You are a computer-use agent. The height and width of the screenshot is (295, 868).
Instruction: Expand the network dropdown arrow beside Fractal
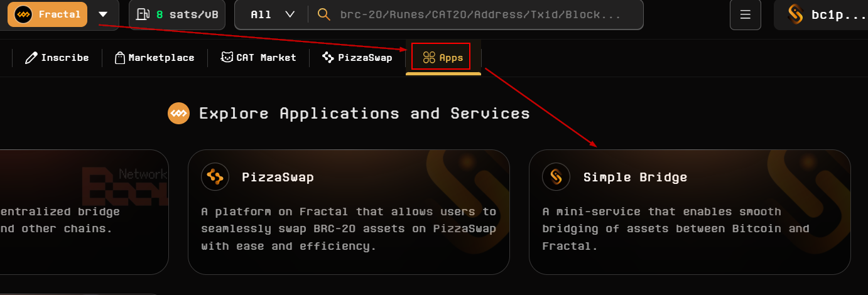[x=103, y=14]
